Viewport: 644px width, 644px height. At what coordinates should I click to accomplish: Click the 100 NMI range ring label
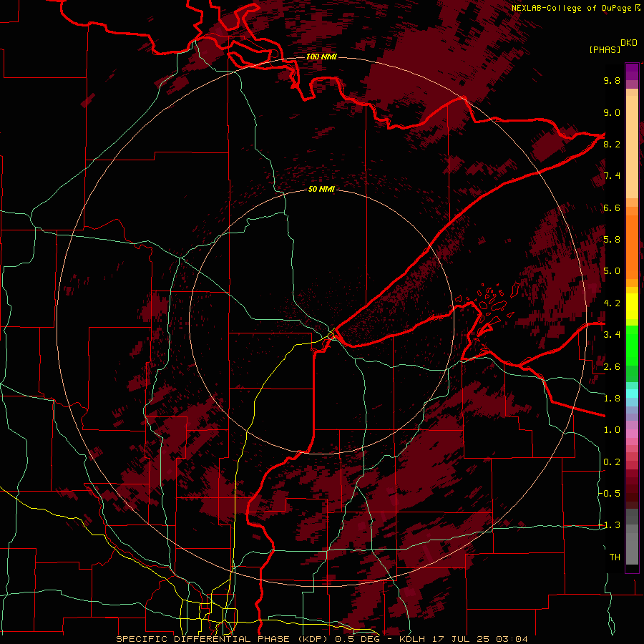(x=321, y=57)
